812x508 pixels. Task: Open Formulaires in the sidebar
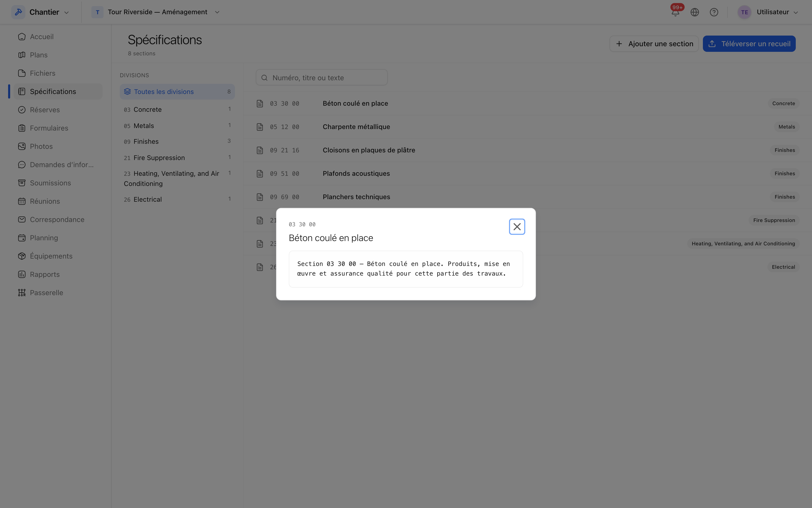point(58,128)
